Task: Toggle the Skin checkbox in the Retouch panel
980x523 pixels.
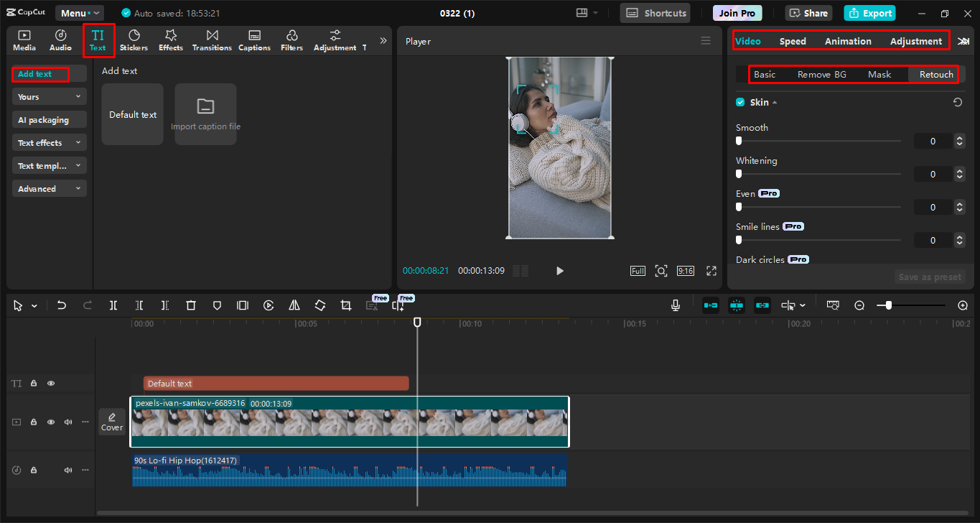Action: point(740,102)
